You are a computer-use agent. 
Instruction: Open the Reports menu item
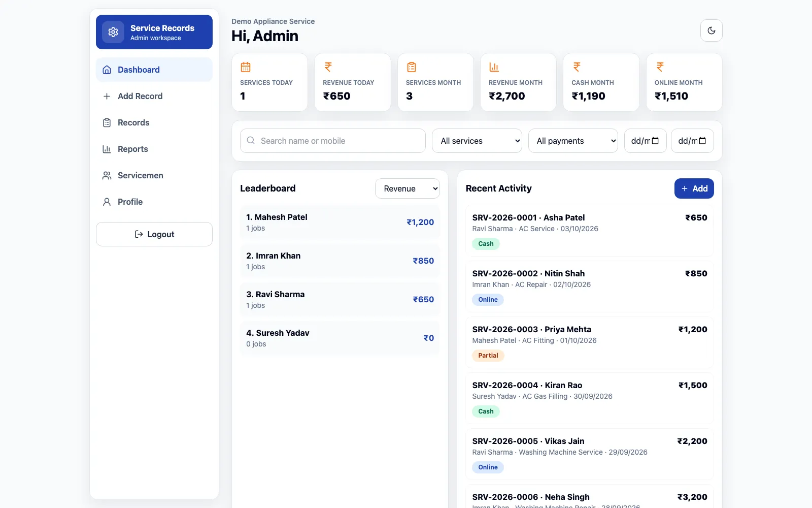[154, 149]
